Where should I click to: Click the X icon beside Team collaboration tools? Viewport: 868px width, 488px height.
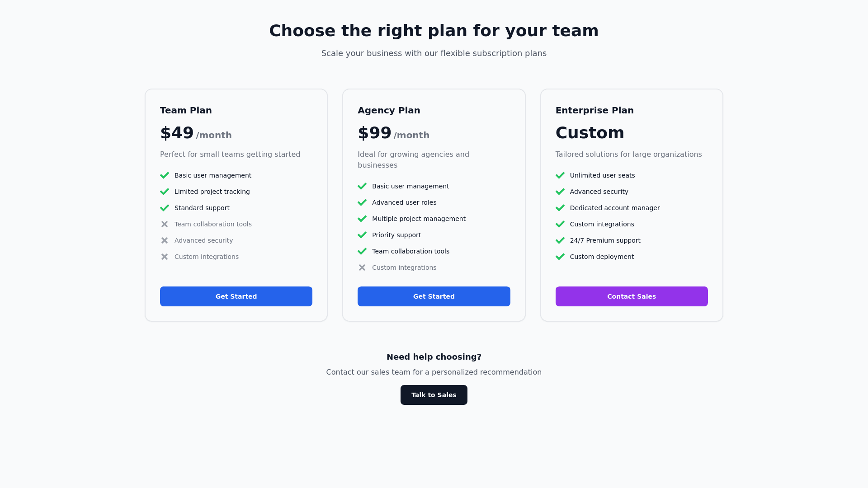[165, 224]
